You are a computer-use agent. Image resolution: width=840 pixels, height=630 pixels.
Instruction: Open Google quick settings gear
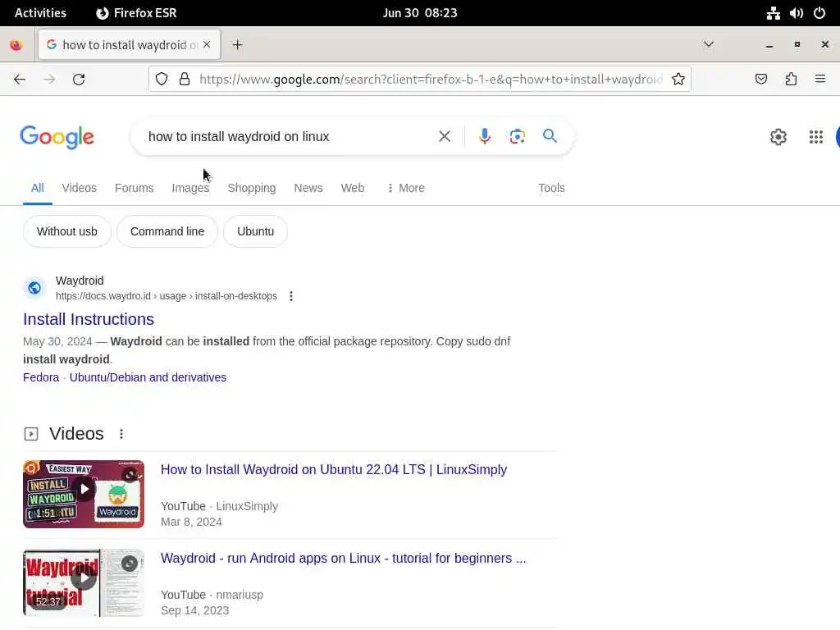[x=778, y=137]
